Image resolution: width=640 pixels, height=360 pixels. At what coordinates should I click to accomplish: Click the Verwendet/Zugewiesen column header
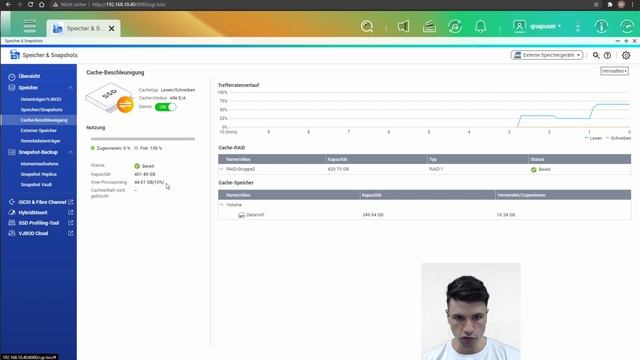562,195
